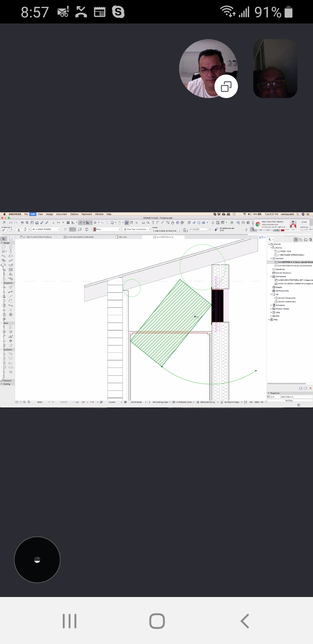Tap the round black call control bubble
This screenshot has height=644, width=313.
37,560
